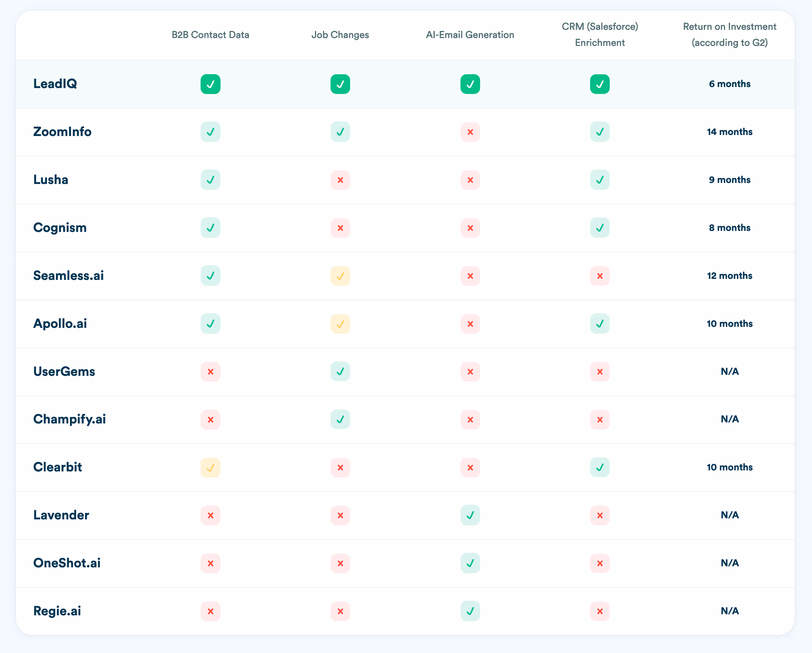Click ZoomInfo's red cross under AI-Email Generation
812x653 pixels.
[x=470, y=132]
